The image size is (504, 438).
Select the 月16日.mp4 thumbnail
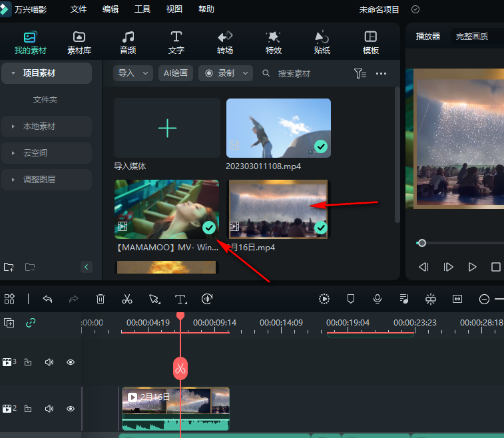[x=278, y=209]
